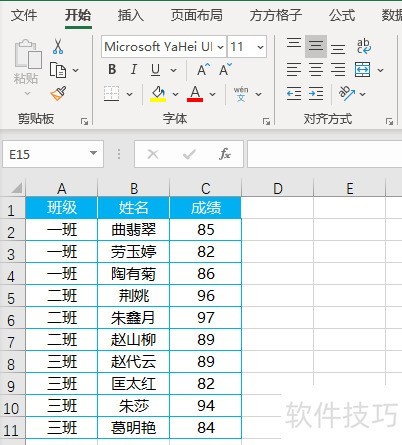
Task: Click in the formula bar
Action: (325, 154)
